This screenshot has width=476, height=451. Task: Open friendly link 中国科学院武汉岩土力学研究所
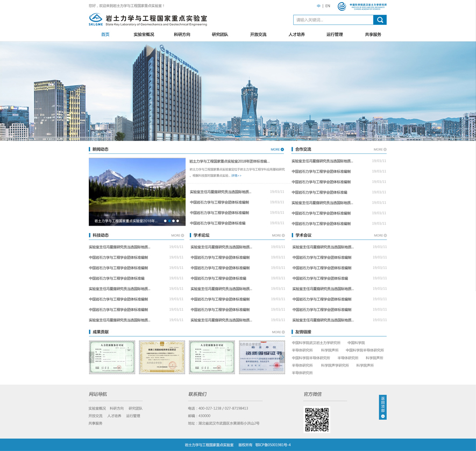[x=316, y=343]
